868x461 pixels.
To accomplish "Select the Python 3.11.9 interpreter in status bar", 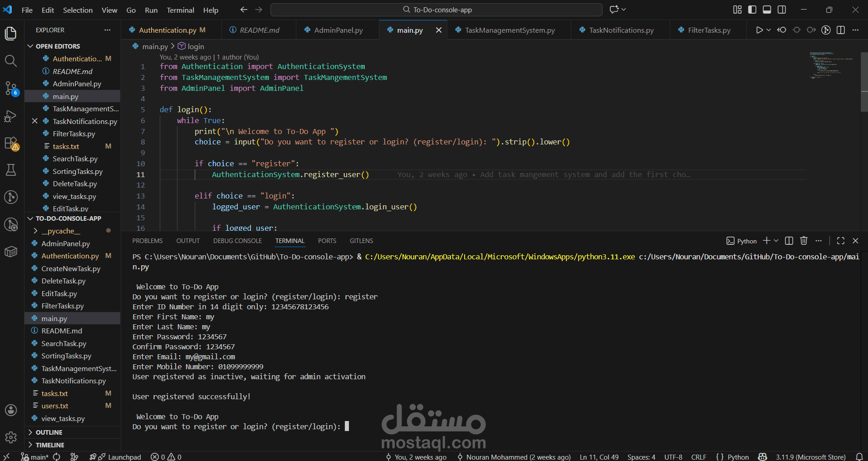I will point(810,456).
